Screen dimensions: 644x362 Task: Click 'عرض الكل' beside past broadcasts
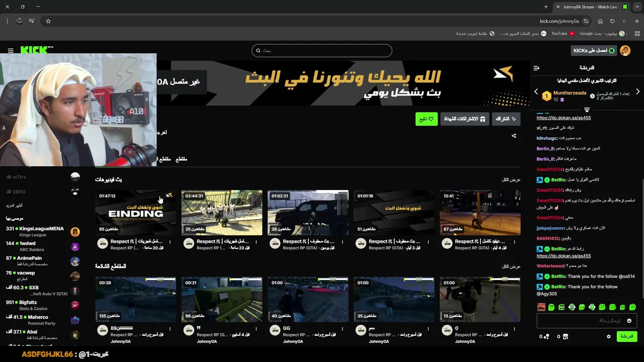point(511,179)
